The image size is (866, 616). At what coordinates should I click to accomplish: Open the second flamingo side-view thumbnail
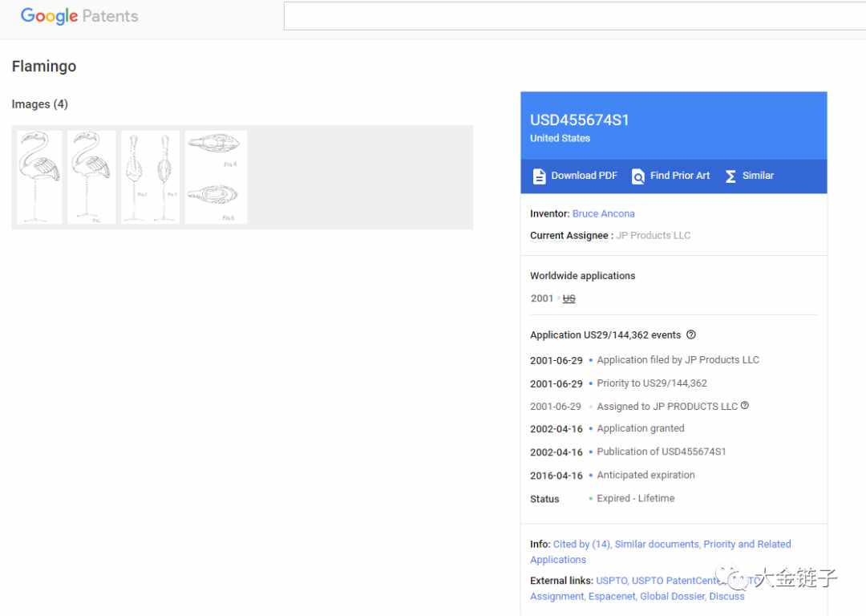click(x=91, y=177)
